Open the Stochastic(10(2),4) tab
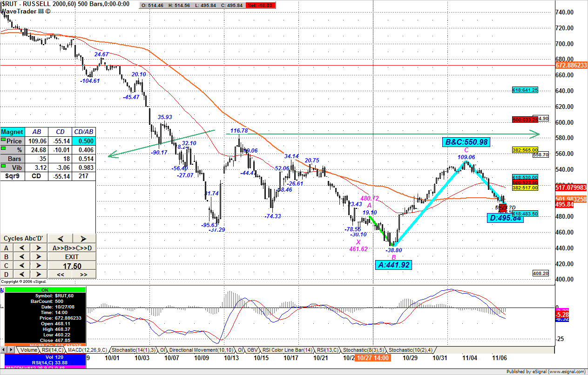 point(410,350)
